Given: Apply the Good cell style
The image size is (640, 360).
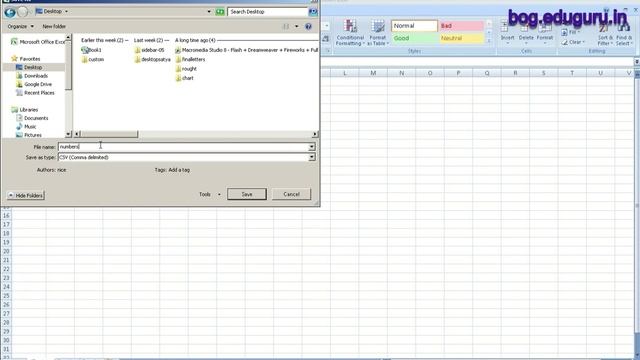Looking at the screenshot, I should [x=414, y=38].
